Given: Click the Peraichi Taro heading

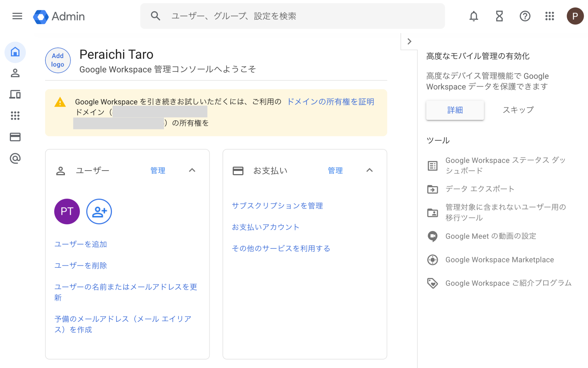Looking at the screenshot, I should [x=116, y=54].
